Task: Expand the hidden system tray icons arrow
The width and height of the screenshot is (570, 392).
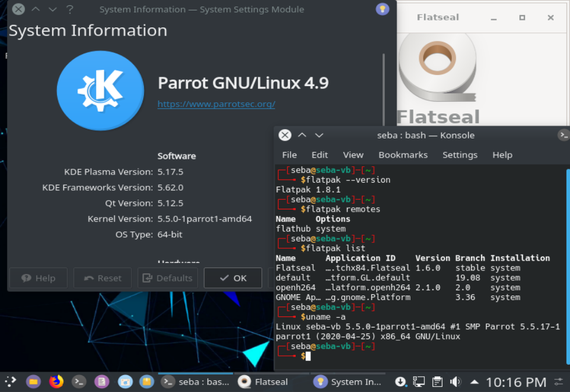Action: coord(474,382)
